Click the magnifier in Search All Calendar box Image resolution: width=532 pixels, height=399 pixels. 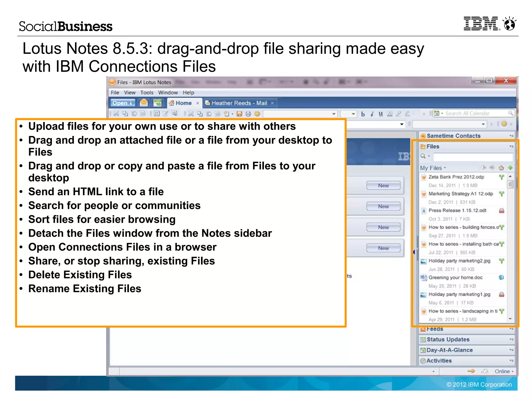coord(510,113)
